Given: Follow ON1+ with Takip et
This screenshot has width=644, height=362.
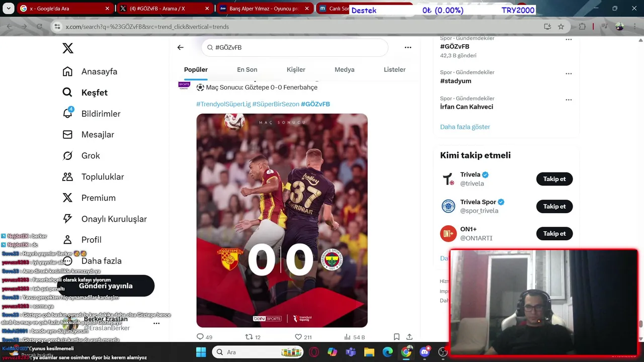Looking at the screenshot, I should [x=554, y=233].
